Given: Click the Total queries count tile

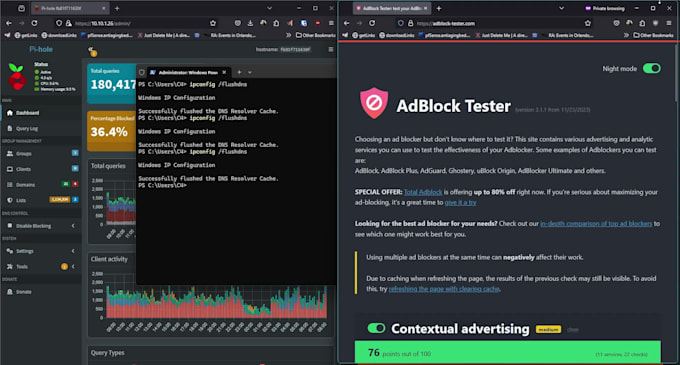Looking at the screenshot, I should pyautogui.click(x=112, y=83).
